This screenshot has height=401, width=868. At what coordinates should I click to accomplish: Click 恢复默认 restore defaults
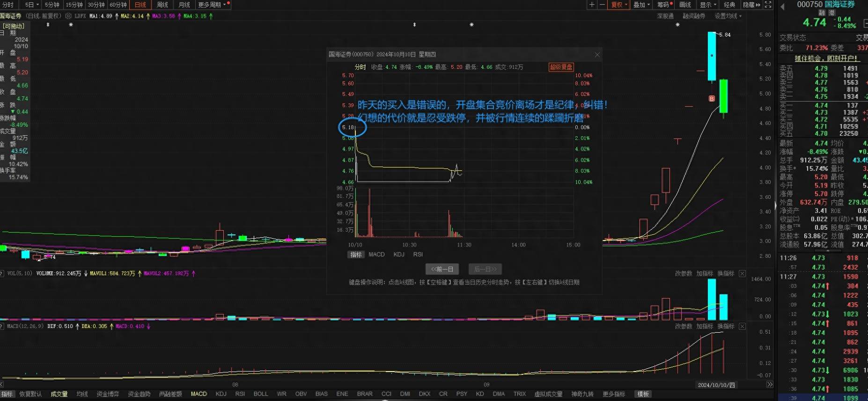pos(30,394)
